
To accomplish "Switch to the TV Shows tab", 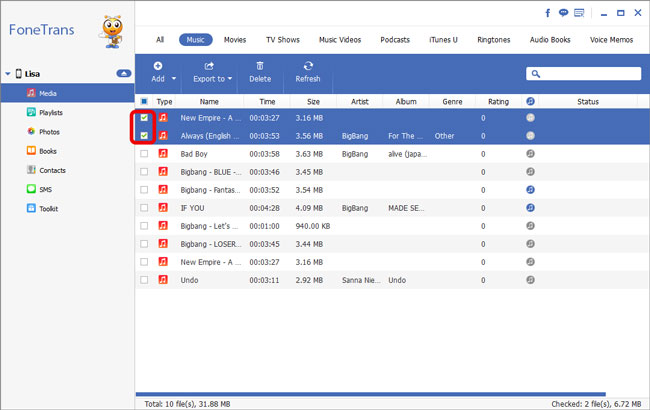I will pos(283,40).
